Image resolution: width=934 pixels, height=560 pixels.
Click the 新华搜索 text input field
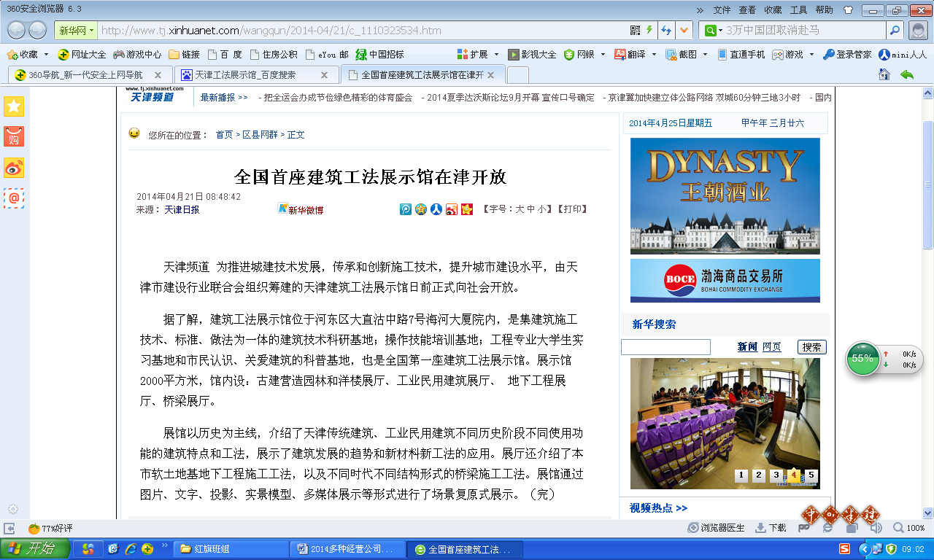665,347
